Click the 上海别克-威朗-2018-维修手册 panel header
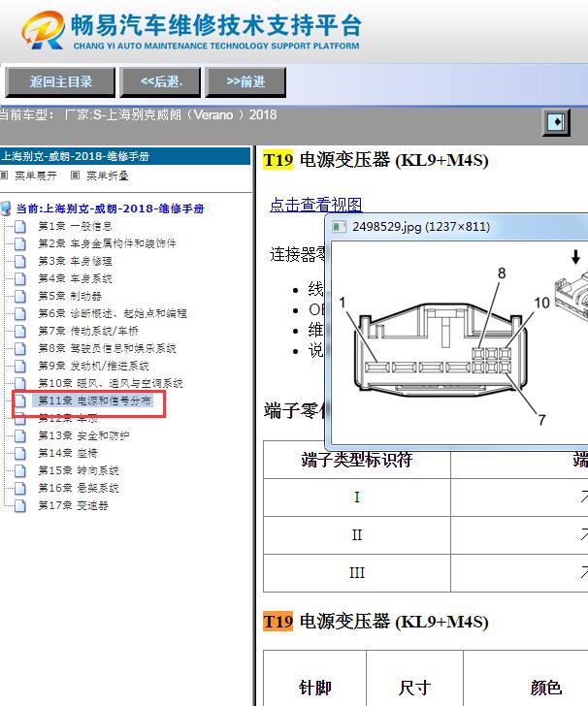This screenshot has height=706, width=588. [125, 156]
